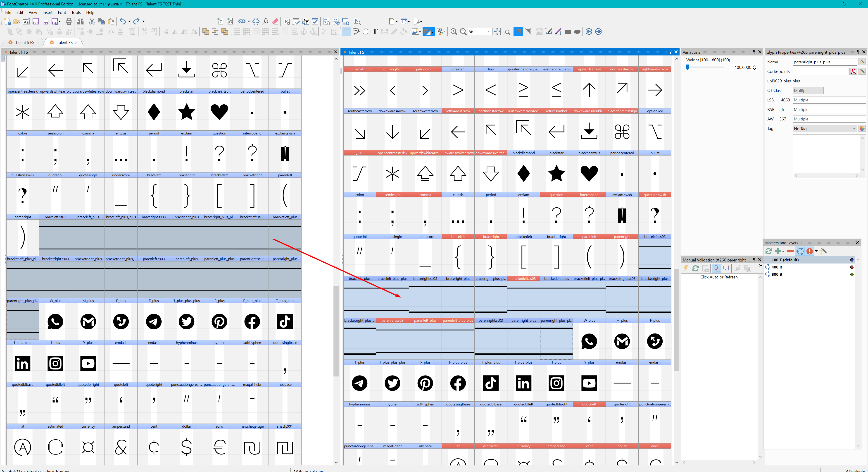This screenshot has height=472, width=868.
Task: Click the Next glyph blue arrow
Action: (598, 32)
